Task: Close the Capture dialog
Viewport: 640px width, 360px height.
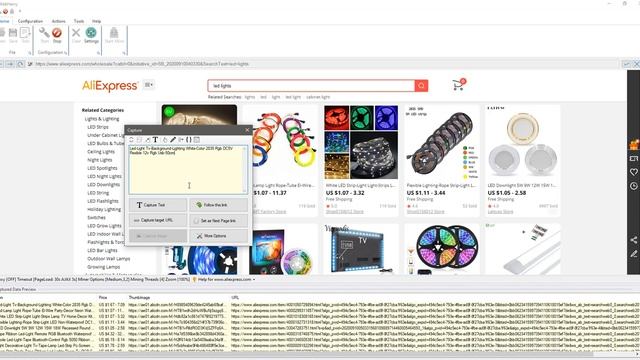Action: [x=247, y=130]
